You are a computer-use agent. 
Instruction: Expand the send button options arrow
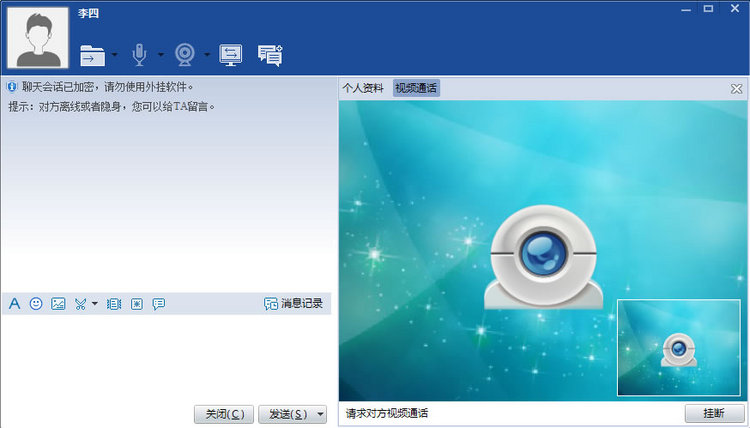(321, 414)
